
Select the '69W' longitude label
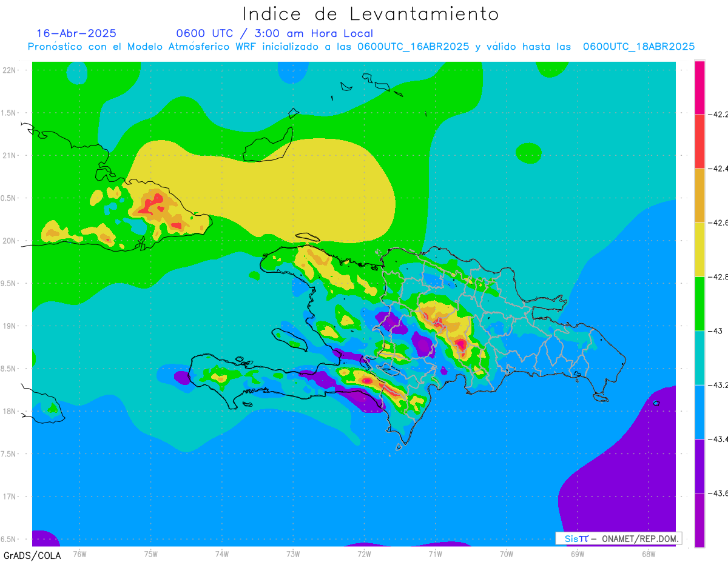578,554
